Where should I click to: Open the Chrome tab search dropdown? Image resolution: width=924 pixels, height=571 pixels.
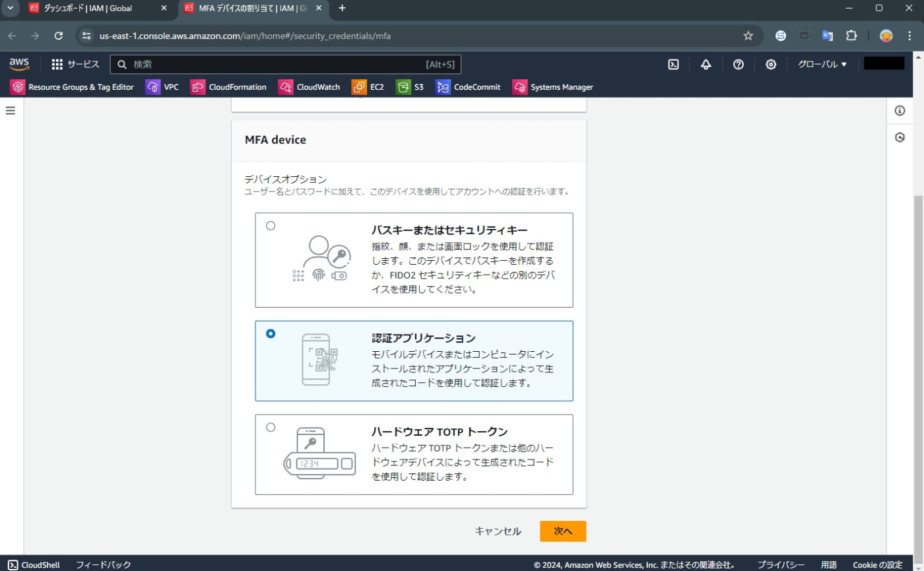(9, 8)
